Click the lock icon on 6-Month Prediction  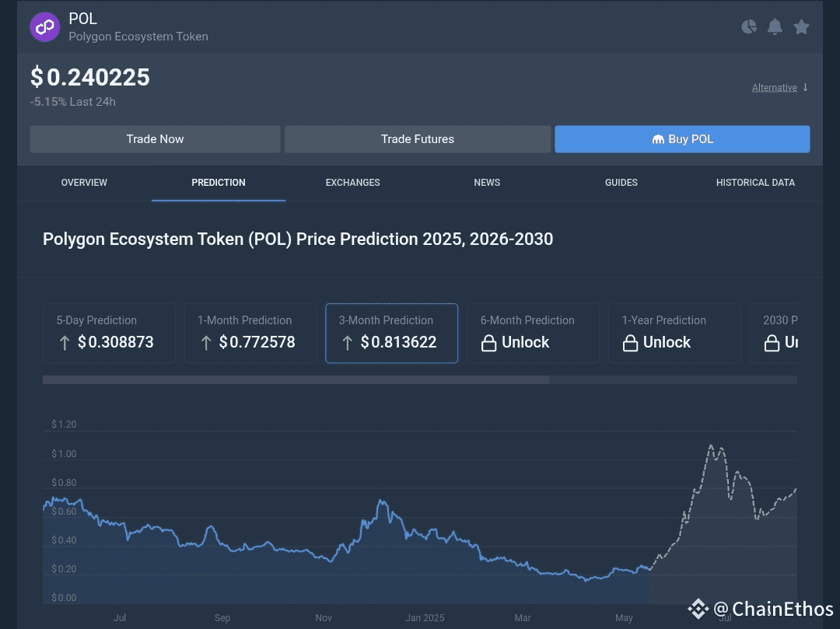click(488, 343)
